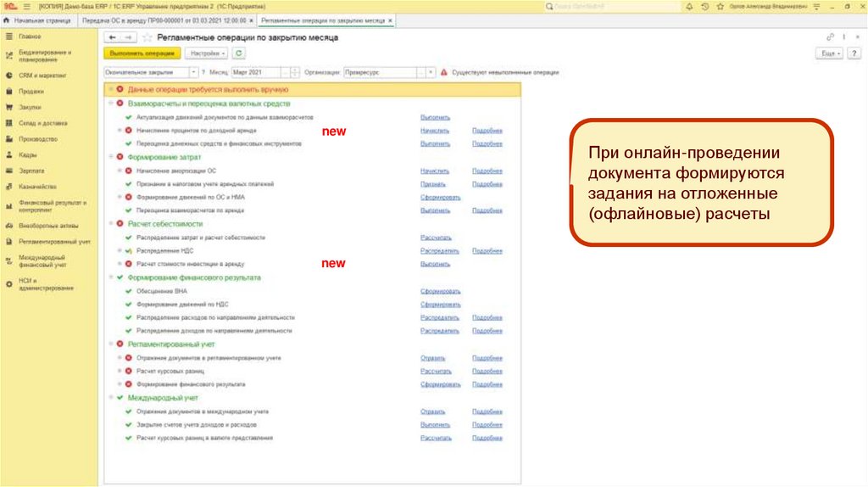
Task: Open Закупки section in sidebar
Action: coord(30,108)
